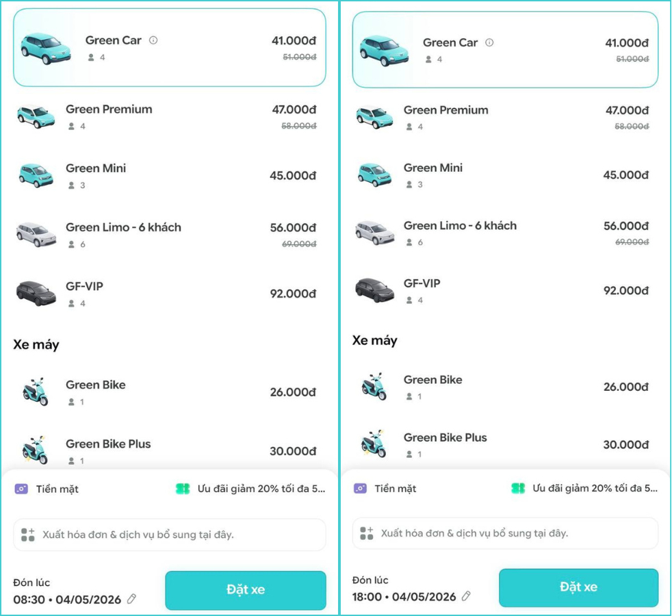Tap the add-services grid icon in right panel

click(x=366, y=533)
